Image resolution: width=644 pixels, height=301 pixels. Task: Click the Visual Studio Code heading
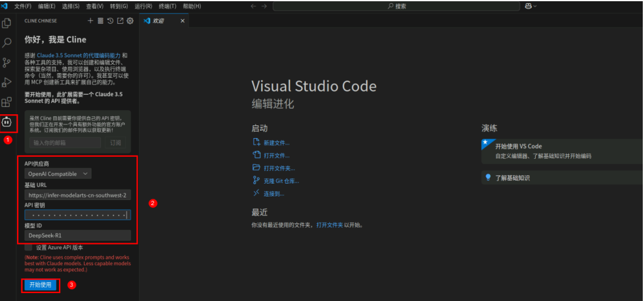(x=314, y=86)
